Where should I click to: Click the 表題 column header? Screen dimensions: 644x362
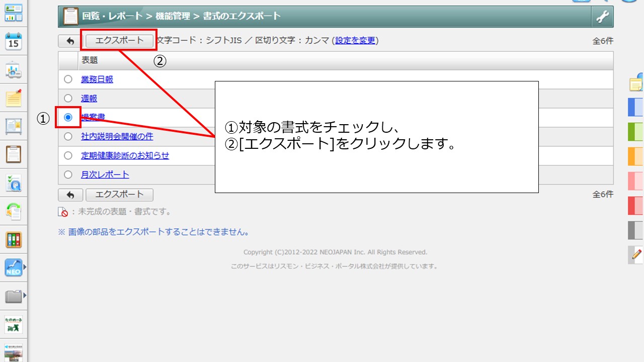tap(90, 60)
